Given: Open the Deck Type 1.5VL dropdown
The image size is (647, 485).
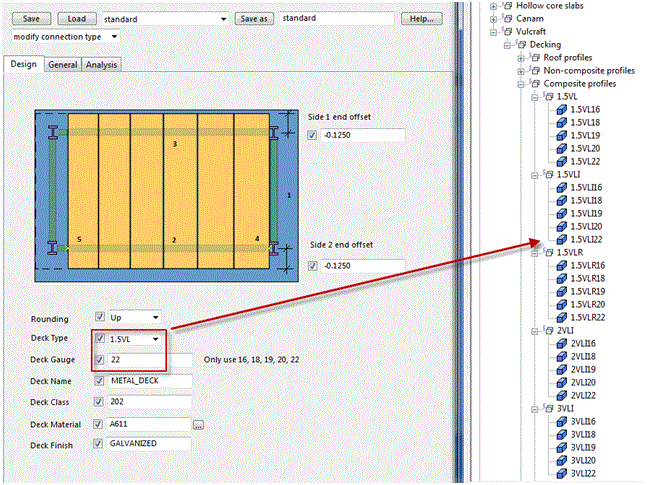Looking at the screenshot, I should [155, 339].
